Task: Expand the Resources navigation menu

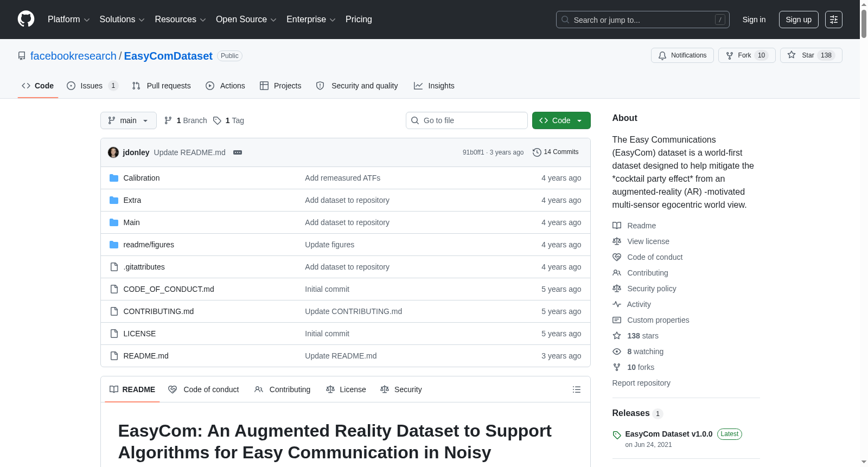Action: (180, 20)
